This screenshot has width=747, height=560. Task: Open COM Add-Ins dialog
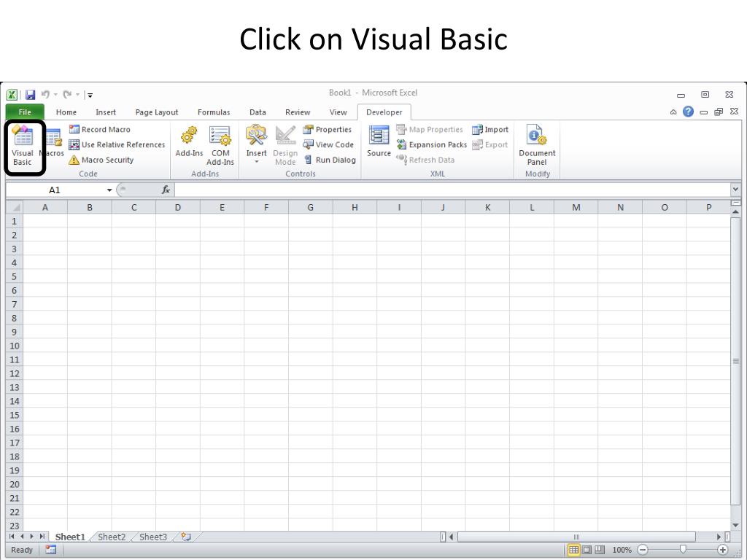[x=220, y=146]
